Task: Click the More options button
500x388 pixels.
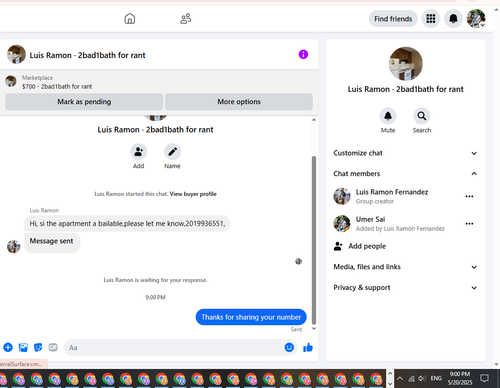Action: 239,102
